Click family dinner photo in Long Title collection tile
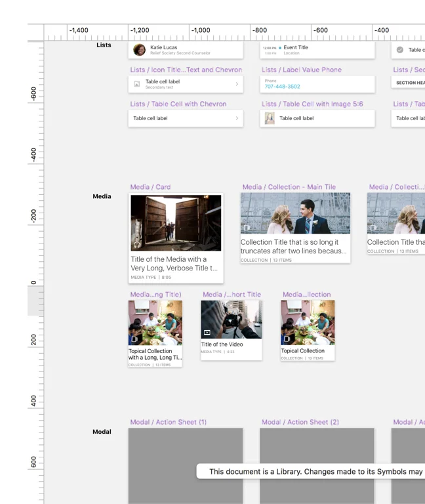The width and height of the screenshot is (425, 504). click(155, 323)
